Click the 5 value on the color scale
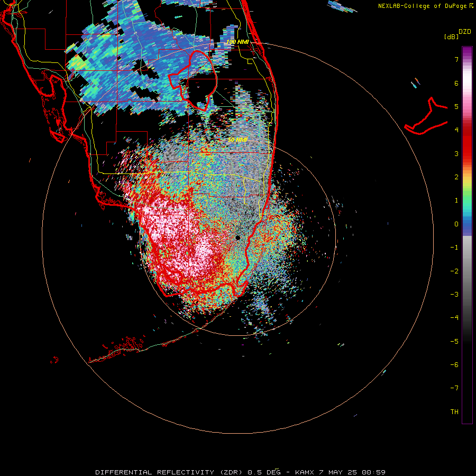Image resolution: width=476 pixels, height=476 pixels. 456,106
